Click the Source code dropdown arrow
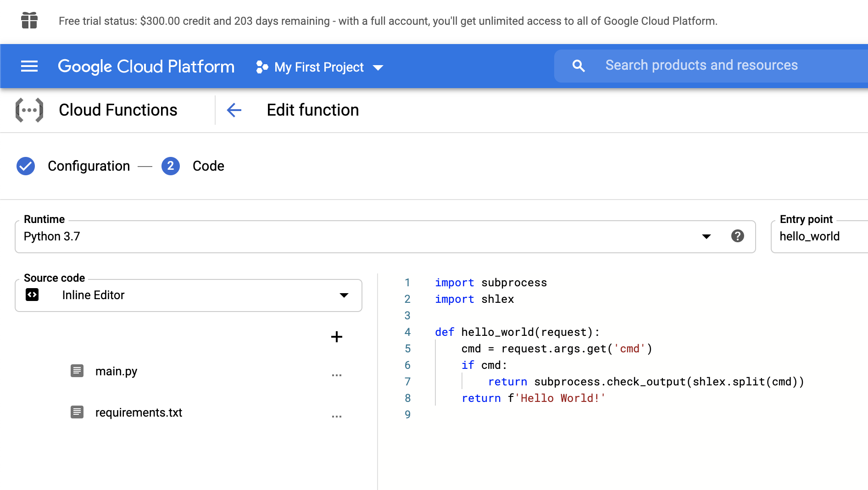868x490 pixels. (x=344, y=295)
